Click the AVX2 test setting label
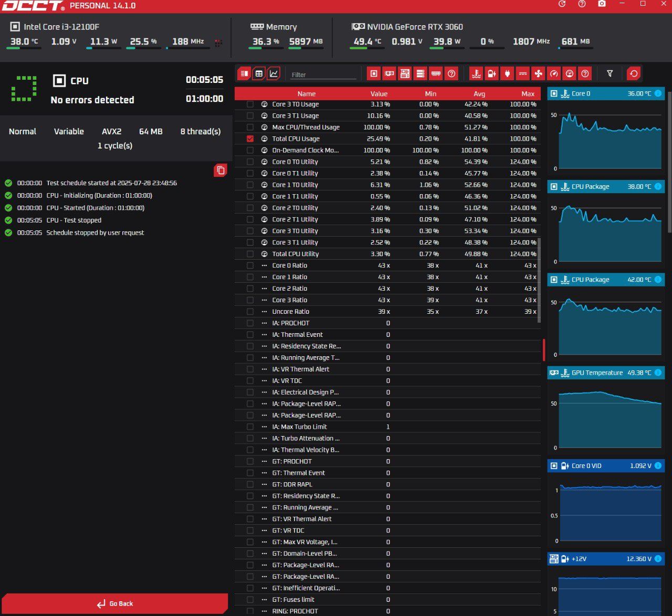The height and width of the screenshot is (616, 672). tap(111, 131)
